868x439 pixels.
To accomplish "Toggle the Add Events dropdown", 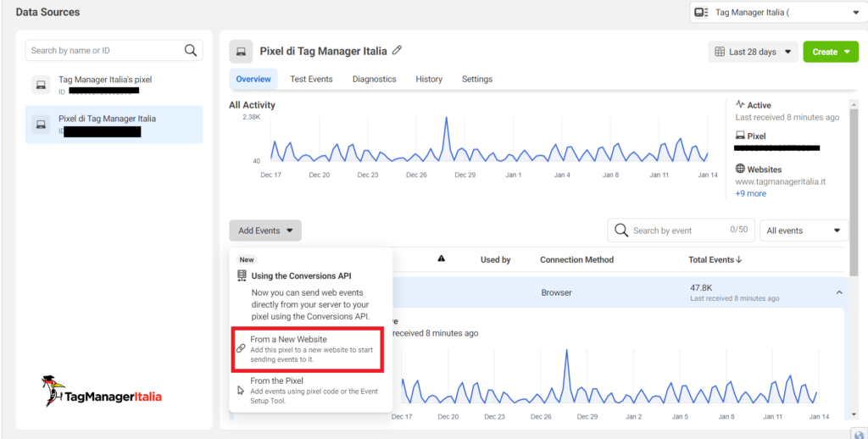I will point(265,231).
